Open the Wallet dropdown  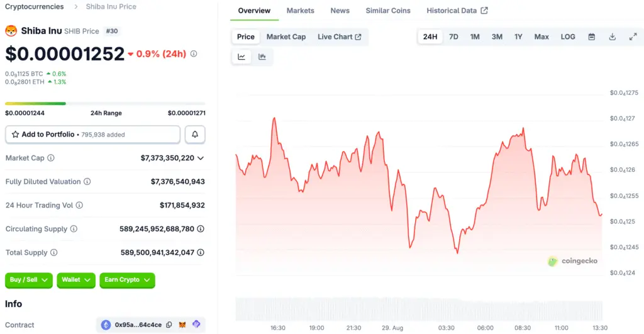(76, 280)
